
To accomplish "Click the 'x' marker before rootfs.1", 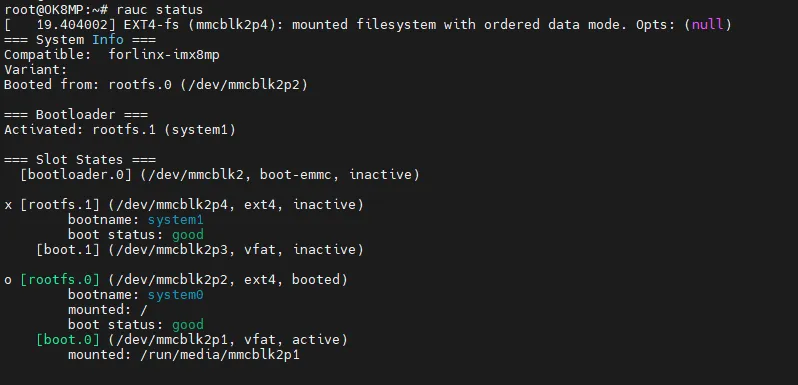I will coord(8,205).
